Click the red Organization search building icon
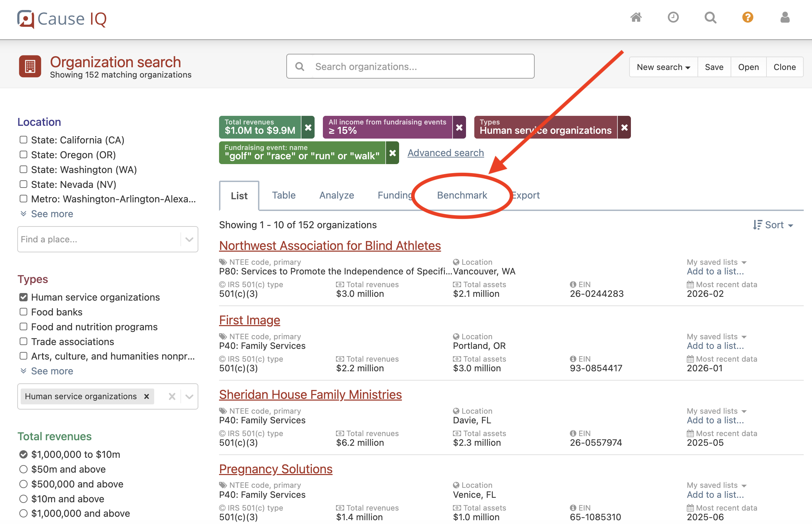Image resolution: width=812 pixels, height=524 pixels. click(x=30, y=66)
